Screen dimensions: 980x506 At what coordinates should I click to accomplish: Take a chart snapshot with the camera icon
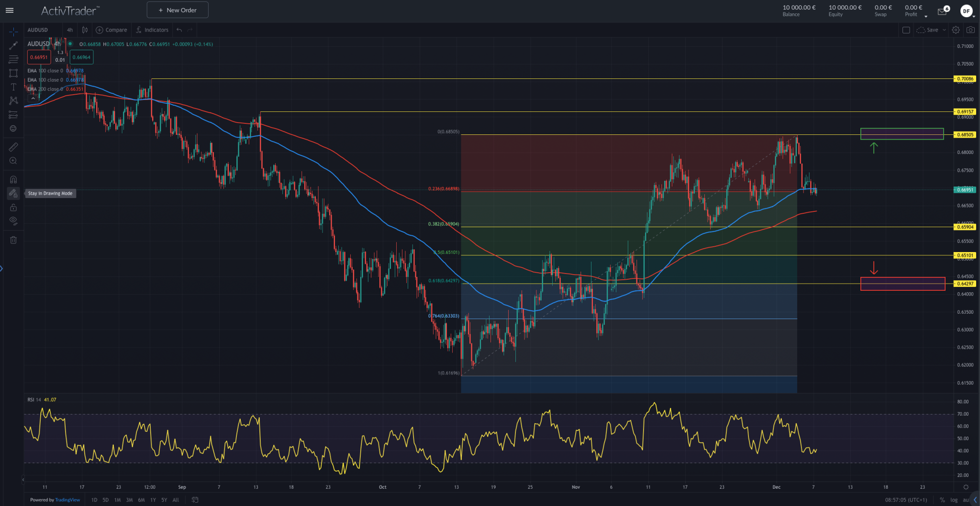click(971, 30)
